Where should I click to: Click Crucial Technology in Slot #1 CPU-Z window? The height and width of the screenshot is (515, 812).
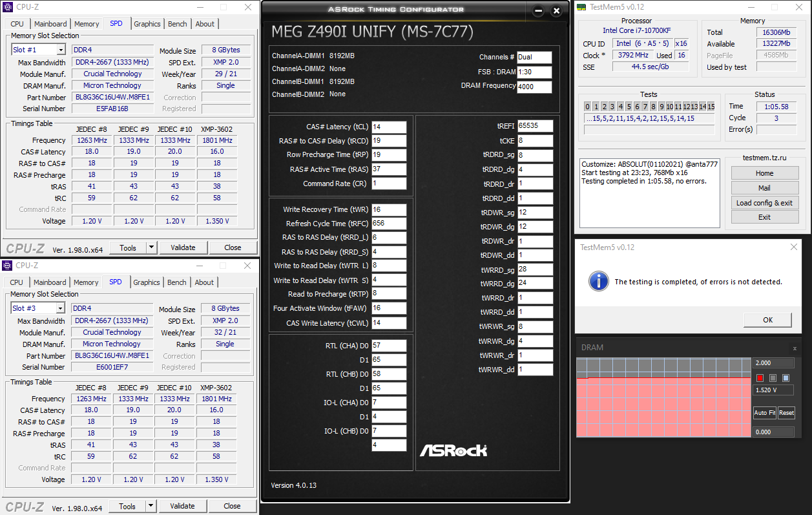coord(112,74)
